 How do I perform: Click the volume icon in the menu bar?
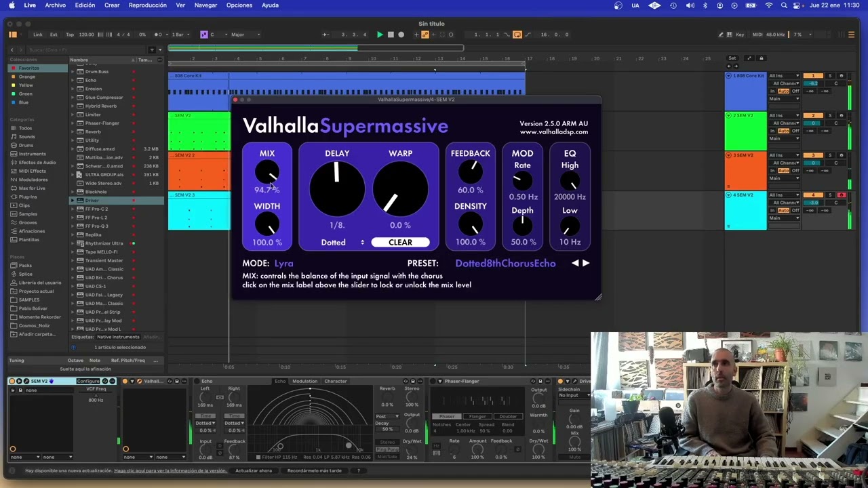[690, 5]
